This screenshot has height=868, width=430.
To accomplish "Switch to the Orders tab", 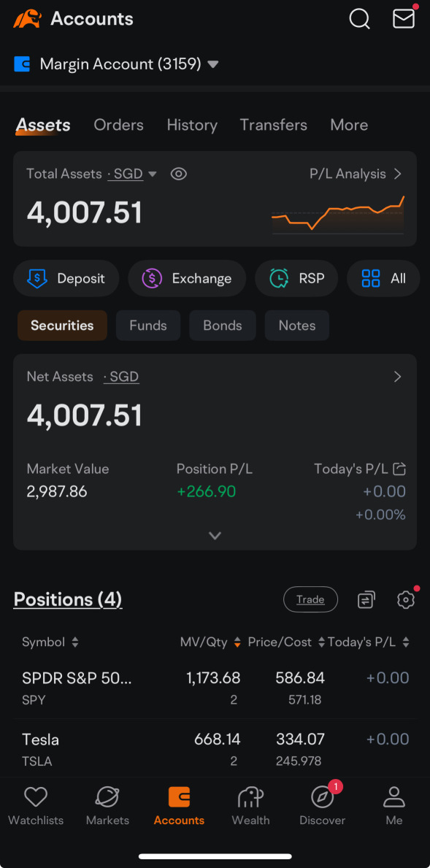I will point(118,125).
